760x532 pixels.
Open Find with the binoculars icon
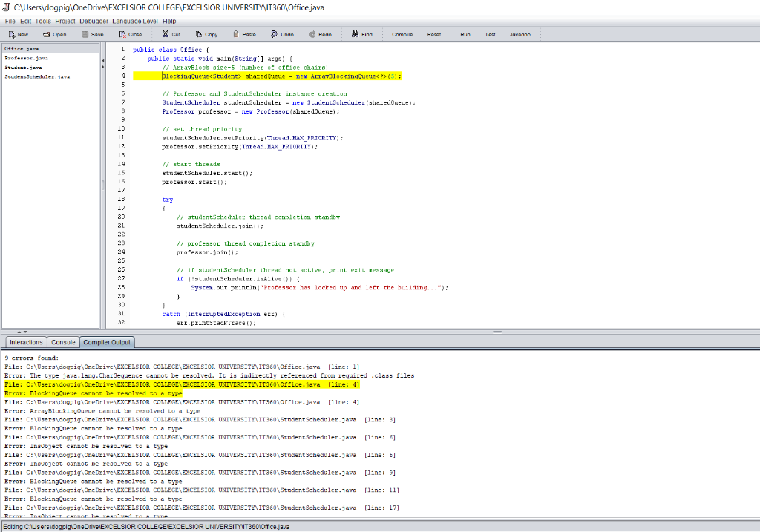click(x=362, y=33)
